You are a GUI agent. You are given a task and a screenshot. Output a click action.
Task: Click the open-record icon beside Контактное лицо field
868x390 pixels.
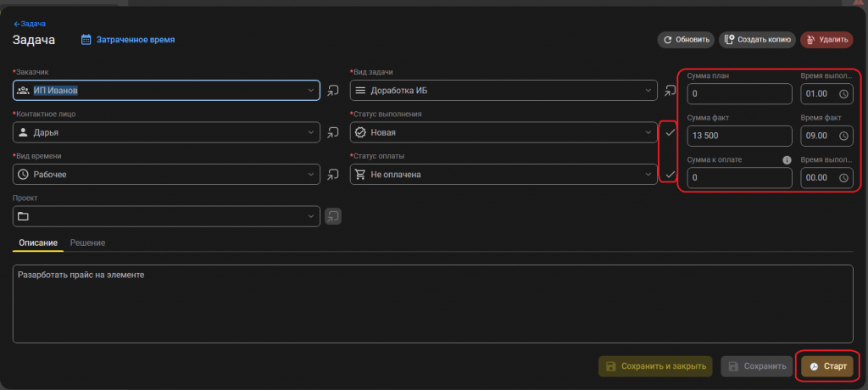tap(333, 132)
